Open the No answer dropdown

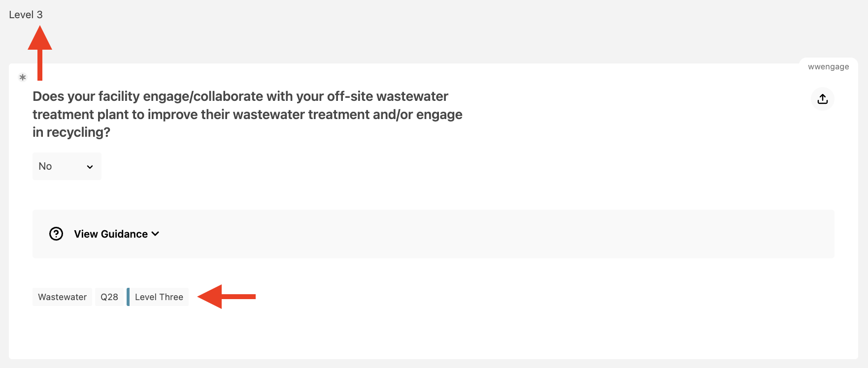coord(67,166)
